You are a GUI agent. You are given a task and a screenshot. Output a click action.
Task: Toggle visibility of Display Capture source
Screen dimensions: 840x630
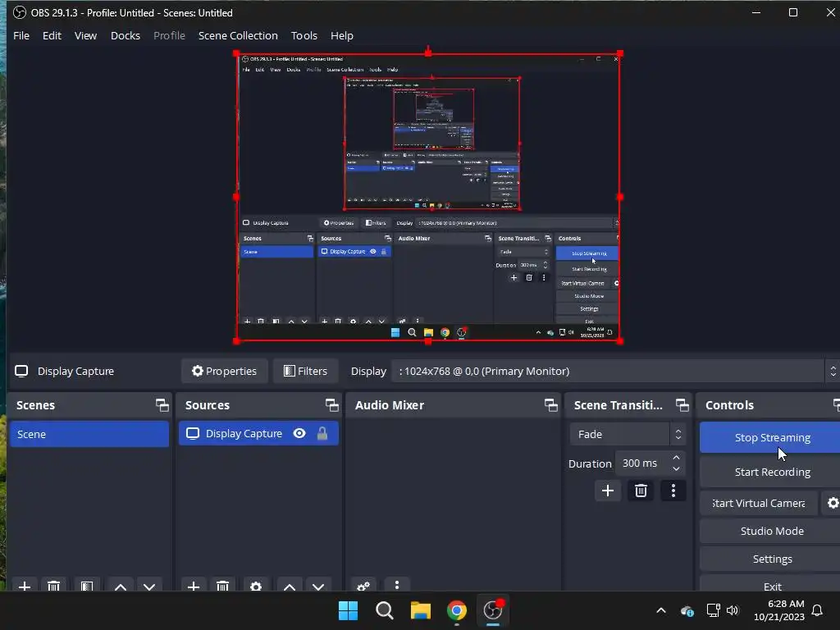click(299, 433)
